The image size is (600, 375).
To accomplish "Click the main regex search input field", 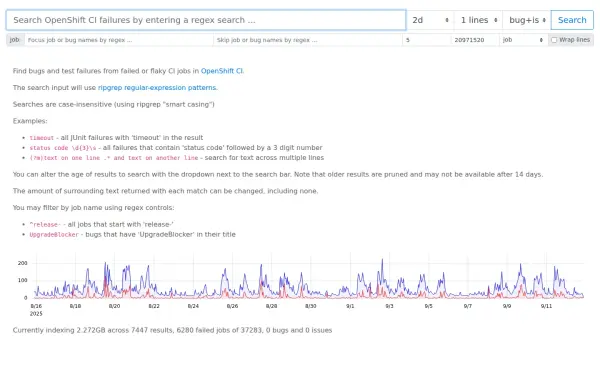I will click(206, 20).
